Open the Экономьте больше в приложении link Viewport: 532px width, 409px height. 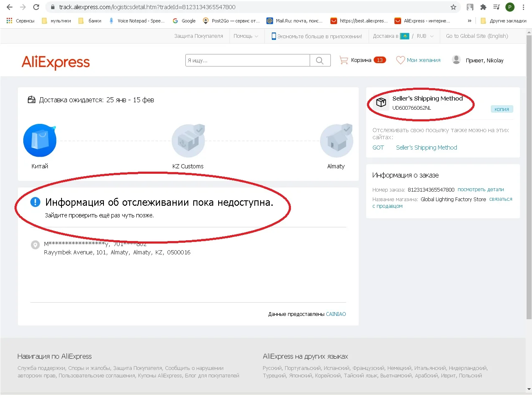point(317,36)
